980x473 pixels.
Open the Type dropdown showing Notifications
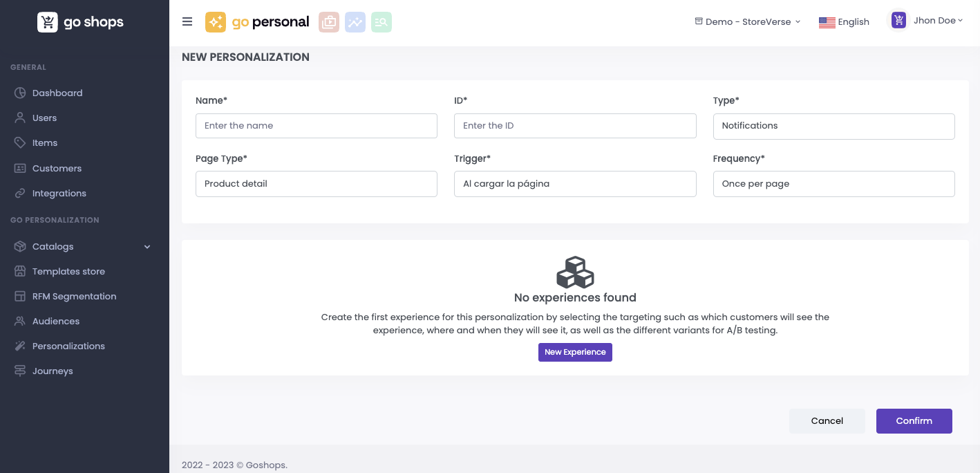coord(833,126)
